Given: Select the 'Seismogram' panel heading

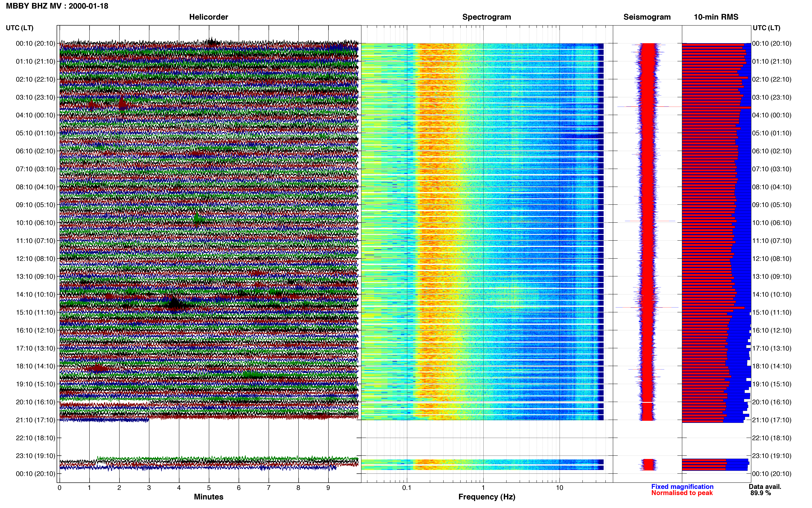Looking at the screenshot, I should click(x=647, y=17).
